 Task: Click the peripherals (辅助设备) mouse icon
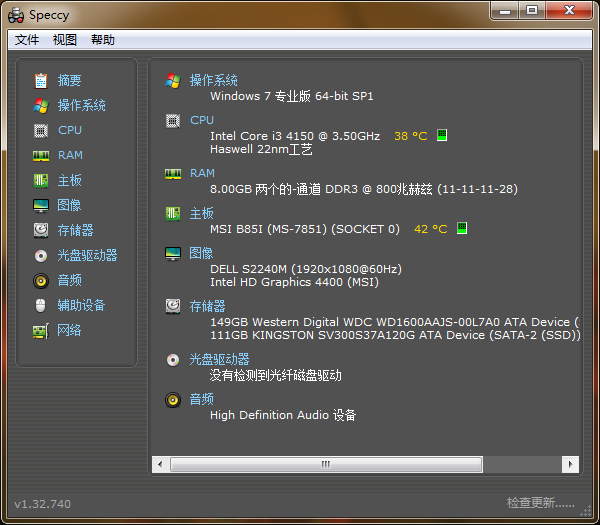click(x=41, y=305)
